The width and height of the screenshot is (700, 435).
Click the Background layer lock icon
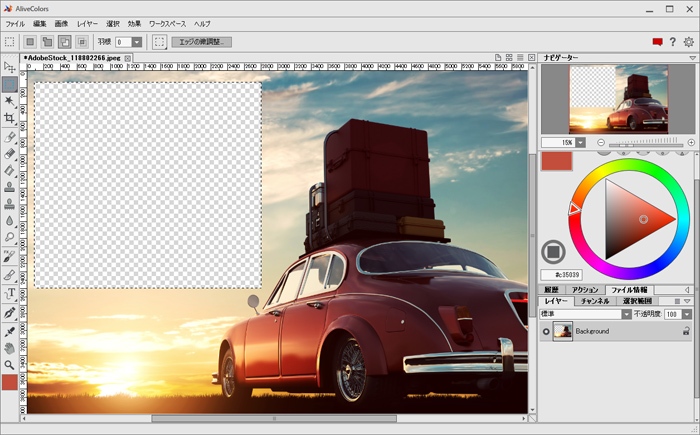pos(686,331)
